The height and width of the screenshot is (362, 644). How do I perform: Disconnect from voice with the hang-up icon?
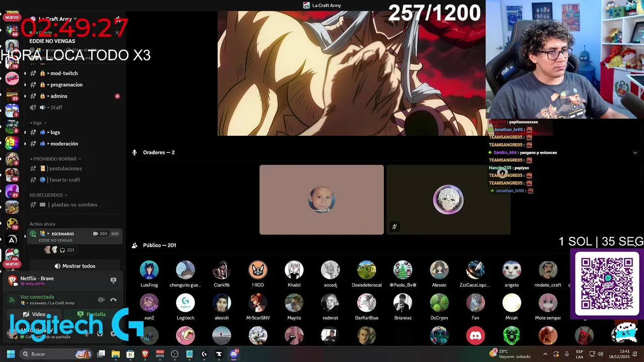pos(113,300)
